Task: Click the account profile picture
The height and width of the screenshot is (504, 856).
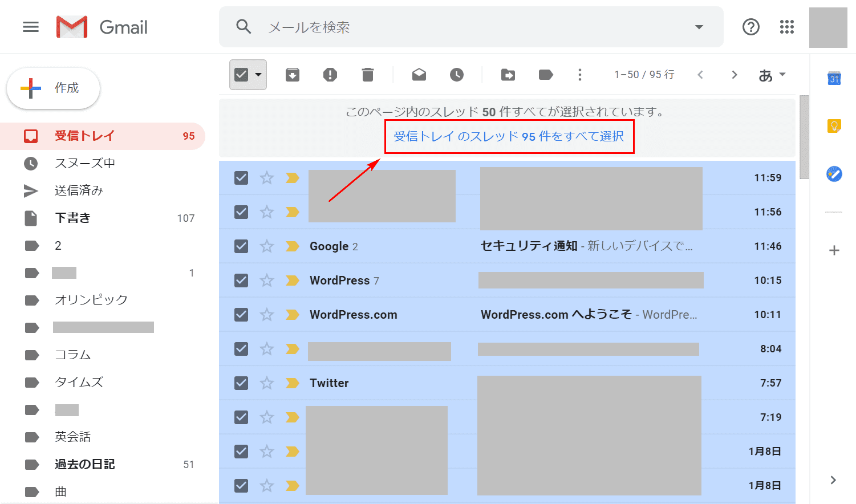Action: [x=828, y=27]
